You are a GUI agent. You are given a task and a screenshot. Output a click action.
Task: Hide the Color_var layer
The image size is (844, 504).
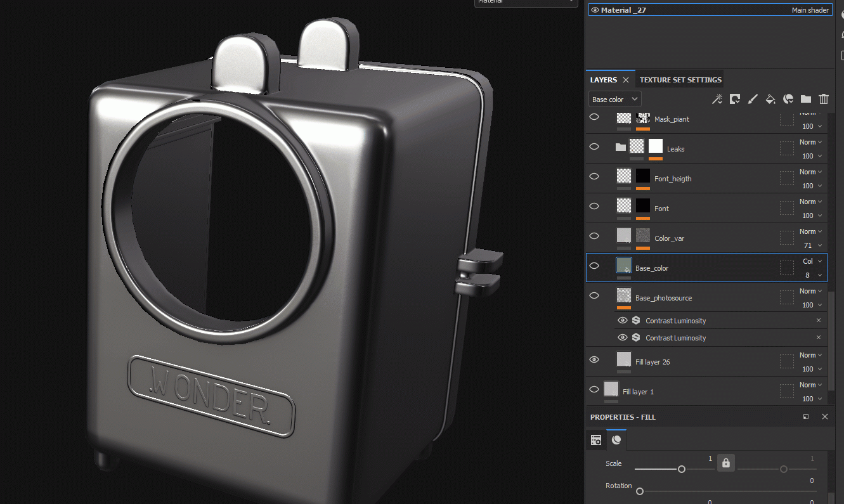click(x=594, y=236)
